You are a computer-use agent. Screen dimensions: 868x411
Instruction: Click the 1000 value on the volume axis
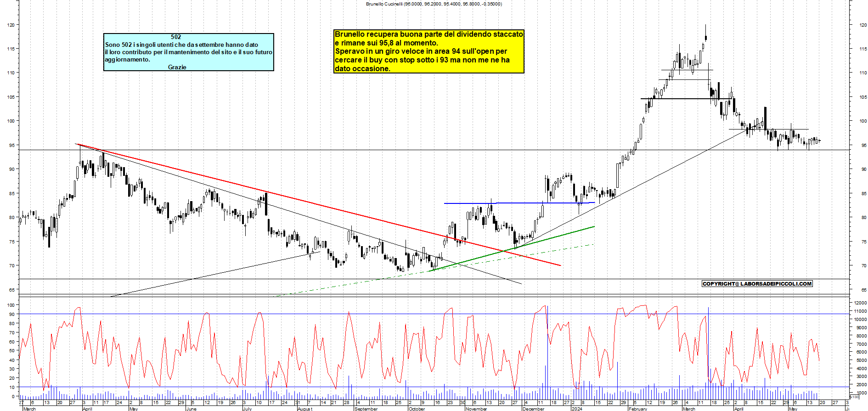coord(861,393)
